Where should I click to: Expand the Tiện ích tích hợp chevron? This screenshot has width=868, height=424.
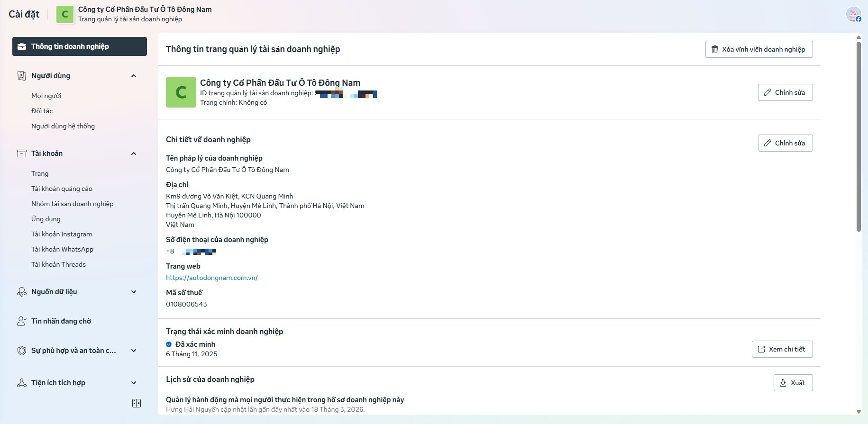(x=134, y=383)
